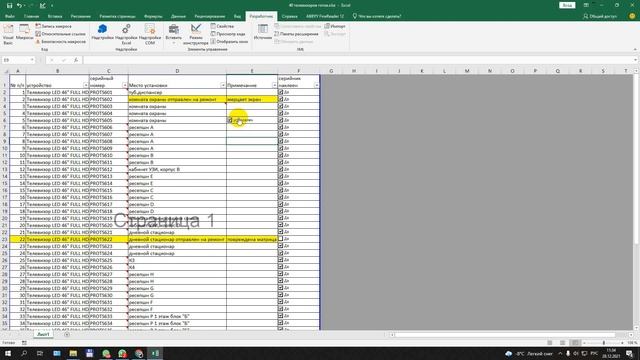Customize quick access toolbar dropdown
This screenshot has height=360, width=640.
click(52, 5)
